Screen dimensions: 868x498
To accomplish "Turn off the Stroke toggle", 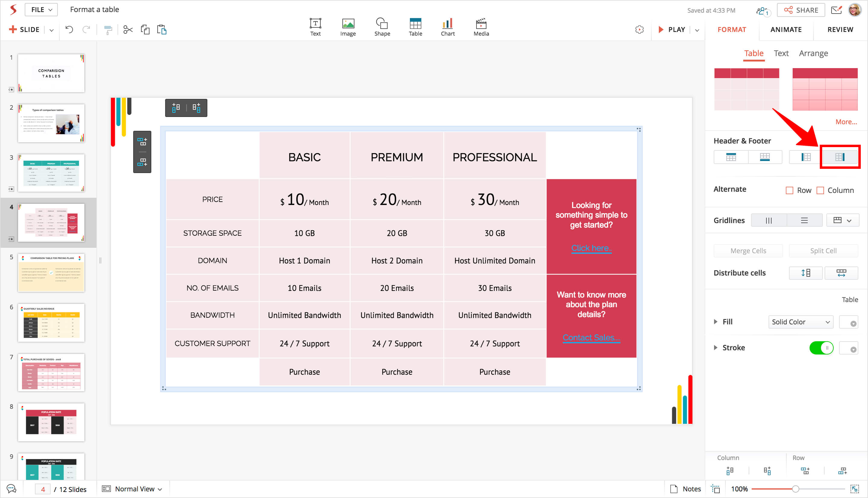I will [821, 348].
